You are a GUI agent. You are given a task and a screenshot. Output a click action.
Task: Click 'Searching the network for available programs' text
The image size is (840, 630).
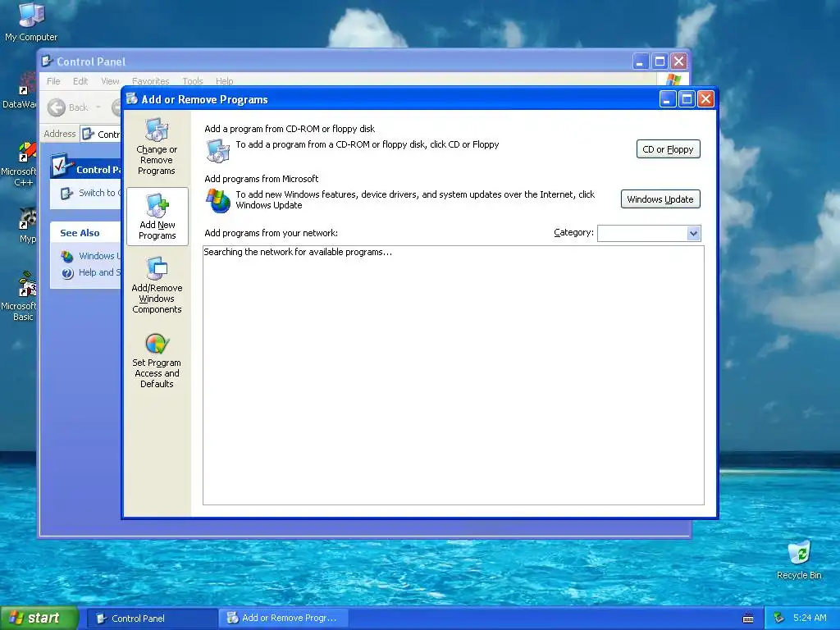coord(298,252)
